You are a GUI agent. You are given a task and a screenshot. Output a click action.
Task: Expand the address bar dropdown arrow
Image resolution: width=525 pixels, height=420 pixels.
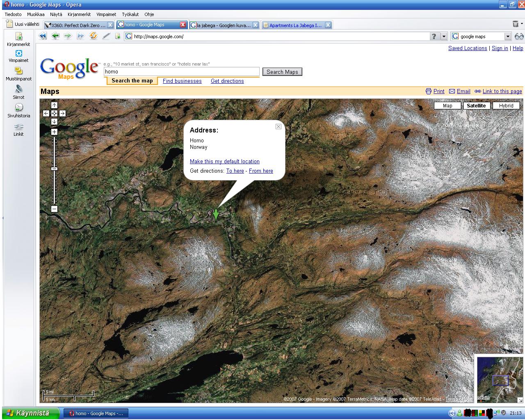[444, 37]
